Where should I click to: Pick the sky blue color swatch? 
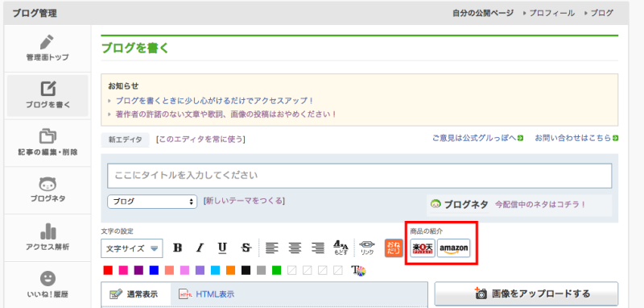215,270
